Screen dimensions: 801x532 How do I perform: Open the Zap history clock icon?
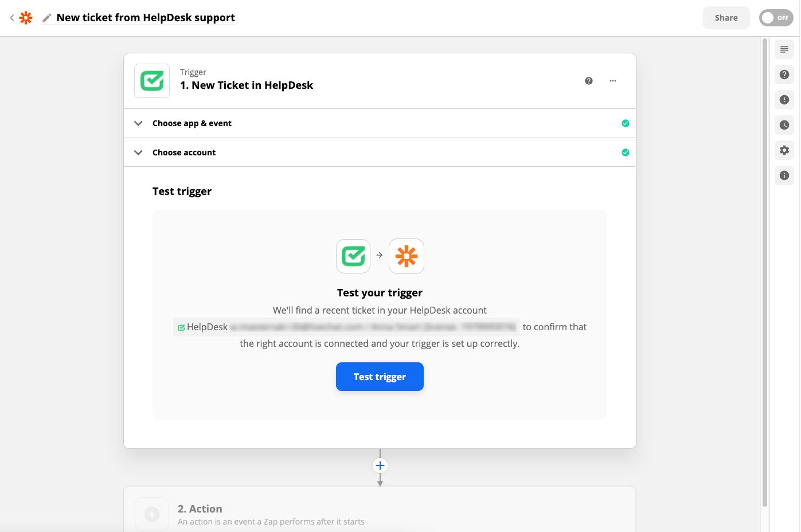tap(784, 125)
